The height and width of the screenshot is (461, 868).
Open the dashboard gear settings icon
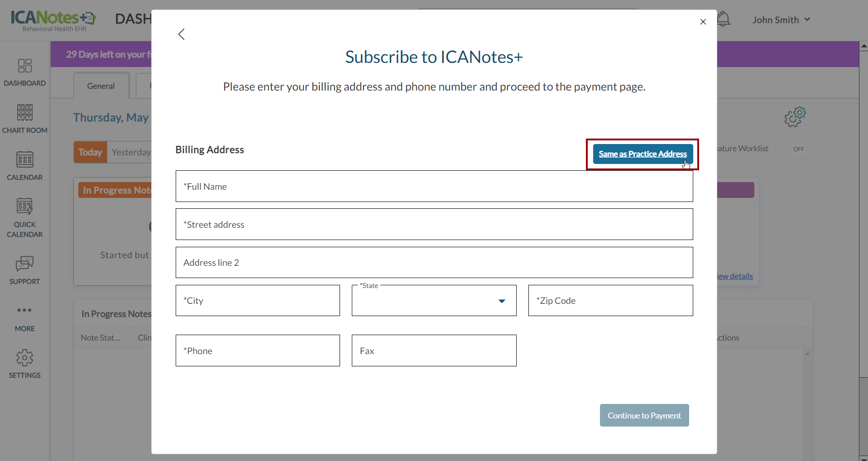point(795,117)
